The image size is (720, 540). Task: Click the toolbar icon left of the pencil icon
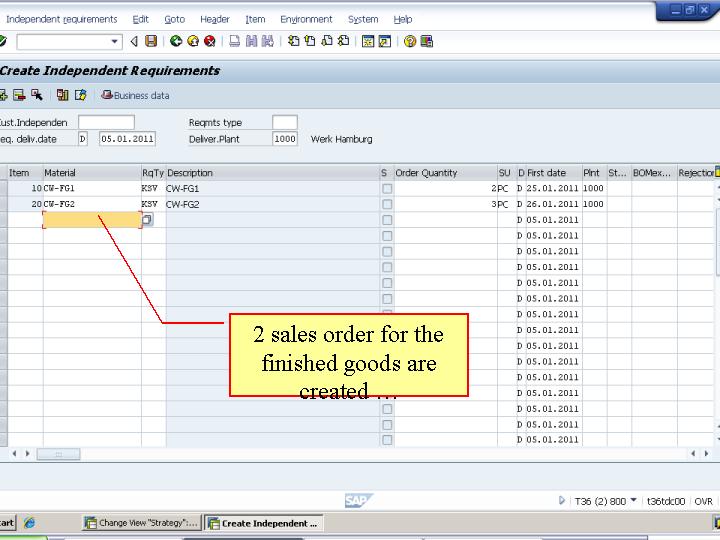tap(62, 95)
